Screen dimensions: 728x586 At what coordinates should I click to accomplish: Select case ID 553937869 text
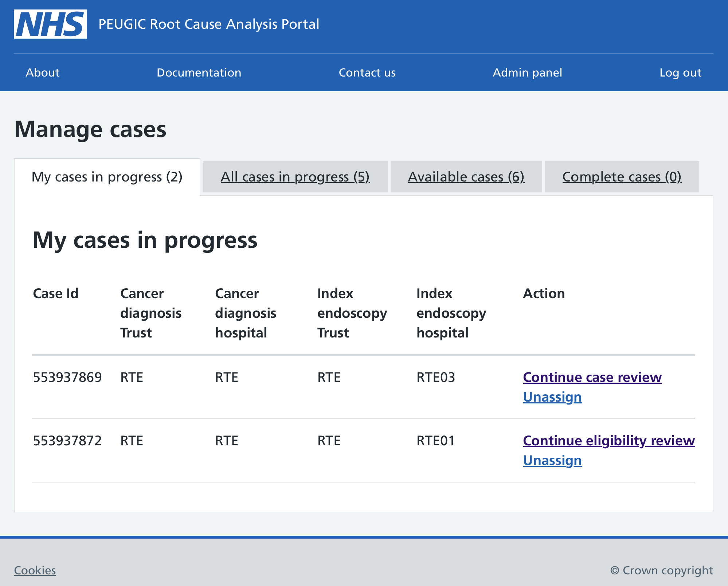tap(67, 377)
